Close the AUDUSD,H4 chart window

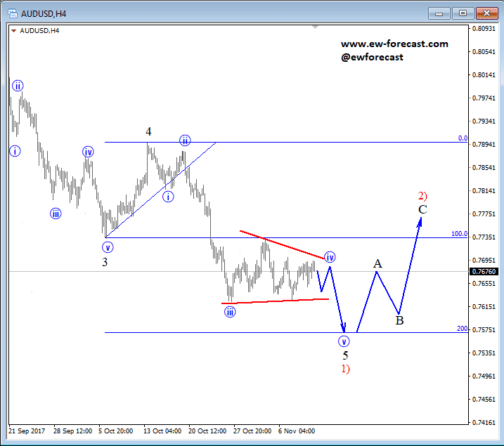[486, 13]
